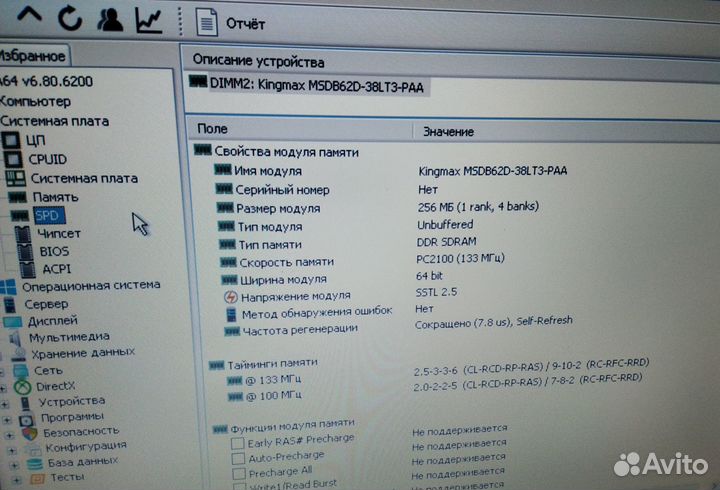
Task: Open the Отчёт report button
Action: coord(231,23)
